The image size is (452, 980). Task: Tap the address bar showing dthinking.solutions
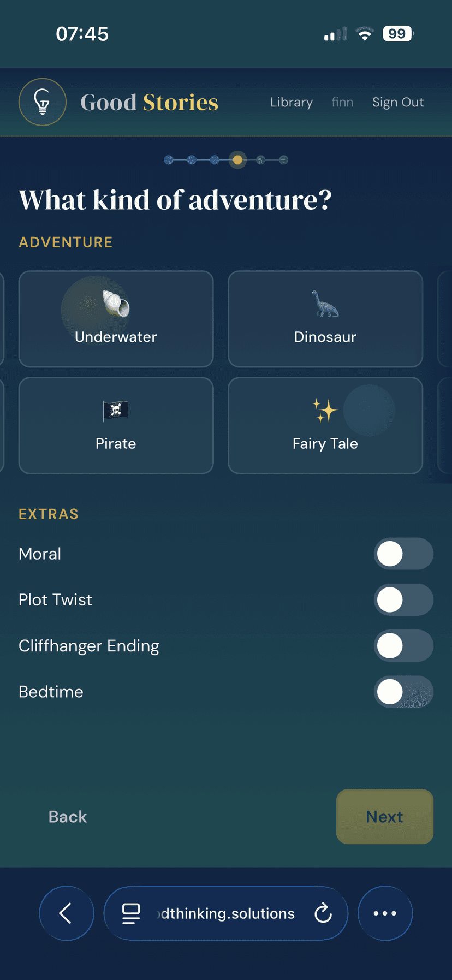pos(224,913)
